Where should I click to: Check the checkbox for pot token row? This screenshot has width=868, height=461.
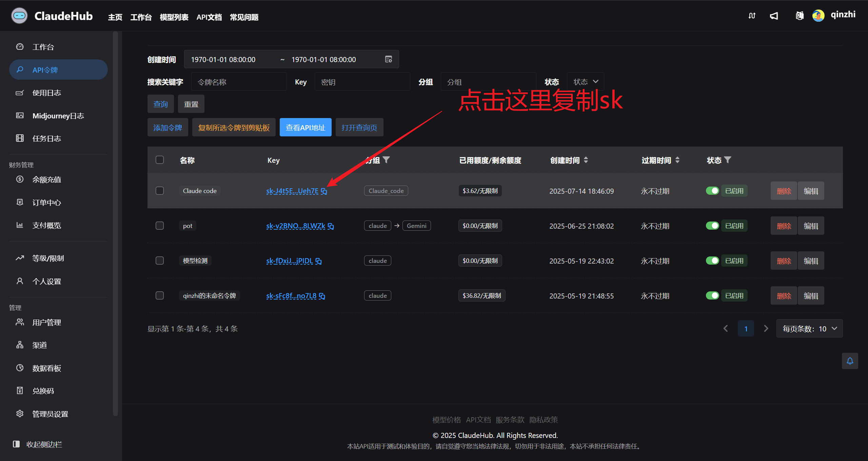pyautogui.click(x=160, y=226)
